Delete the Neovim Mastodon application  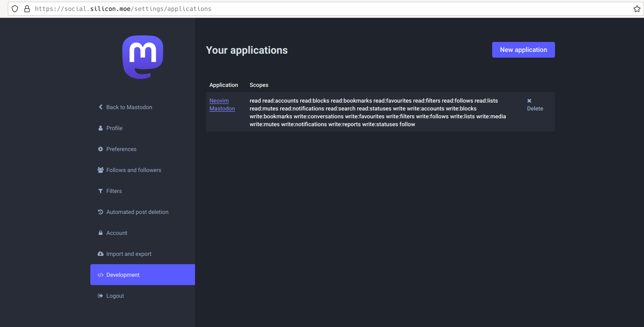coord(535,105)
